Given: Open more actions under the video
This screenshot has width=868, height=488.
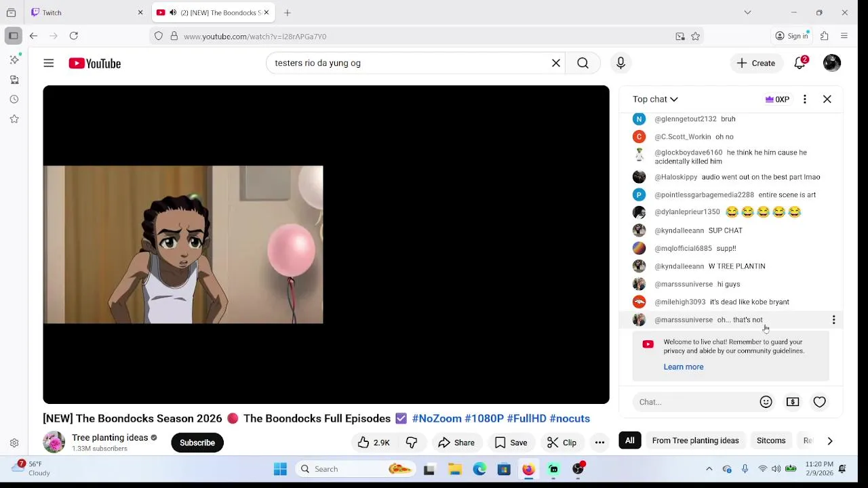Looking at the screenshot, I should [599, 443].
